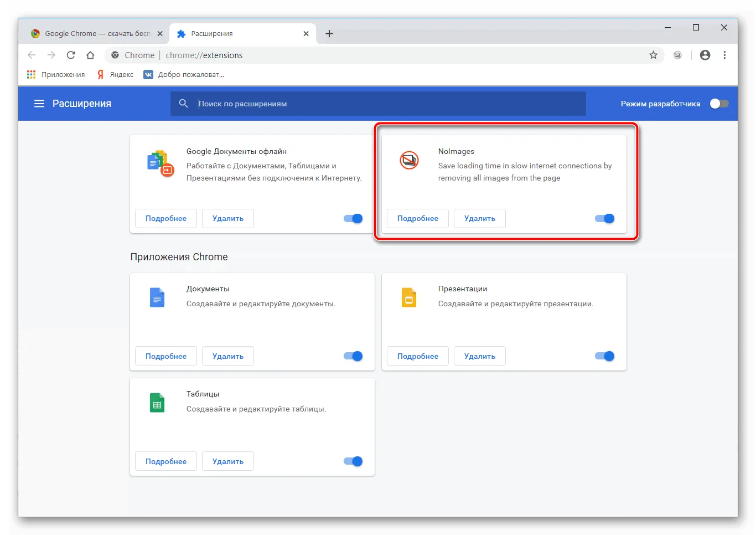
Task: Turn off the NoImages extension toggle
Action: coord(605,218)
